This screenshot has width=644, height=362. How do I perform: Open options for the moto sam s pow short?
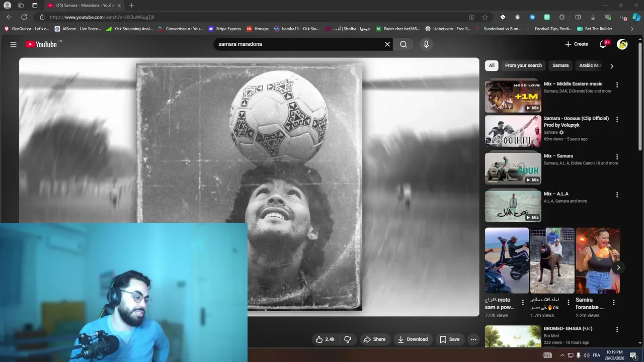523,303
